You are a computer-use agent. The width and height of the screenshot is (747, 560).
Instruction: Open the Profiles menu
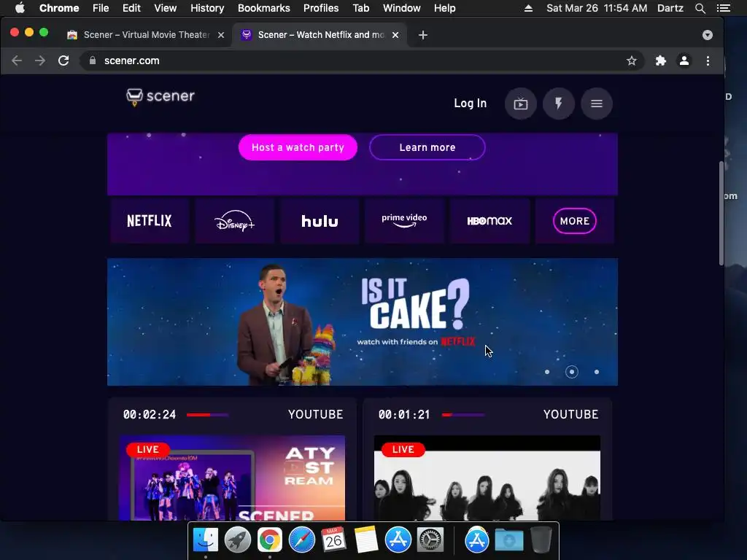pyautogui.click(x=321, y=8)
